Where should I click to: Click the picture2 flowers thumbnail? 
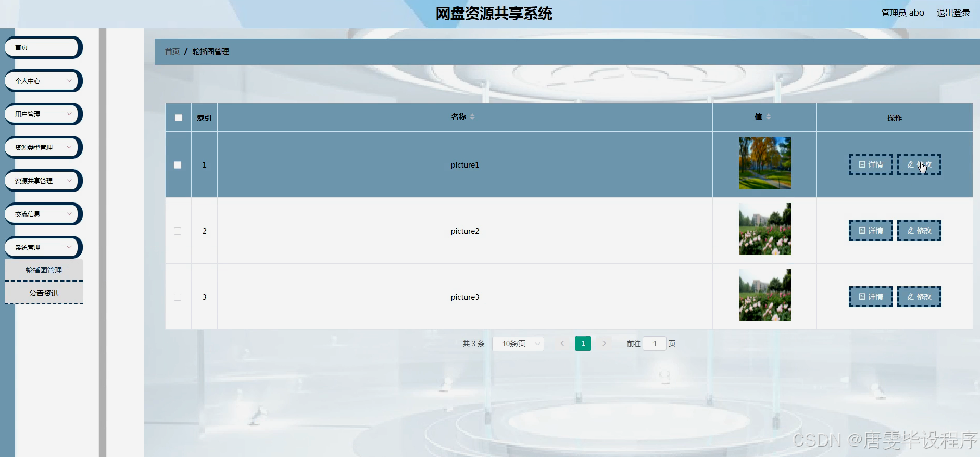pyautogui.click(x=764, y=229)
